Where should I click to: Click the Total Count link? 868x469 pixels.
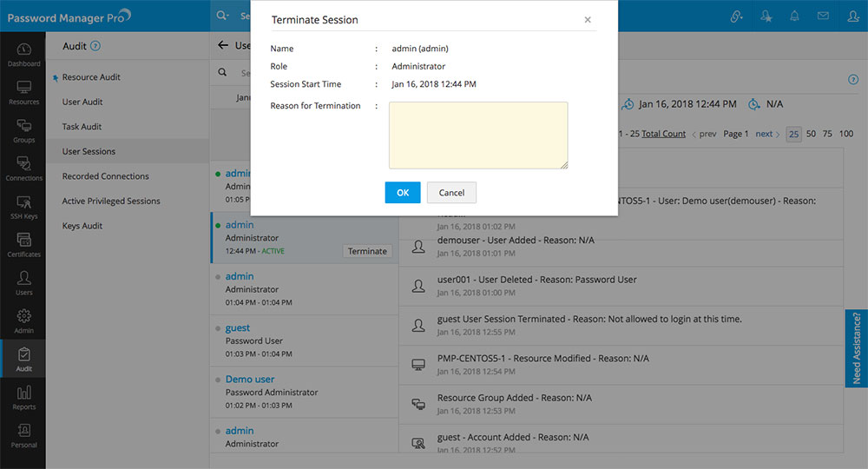[663, 134]
